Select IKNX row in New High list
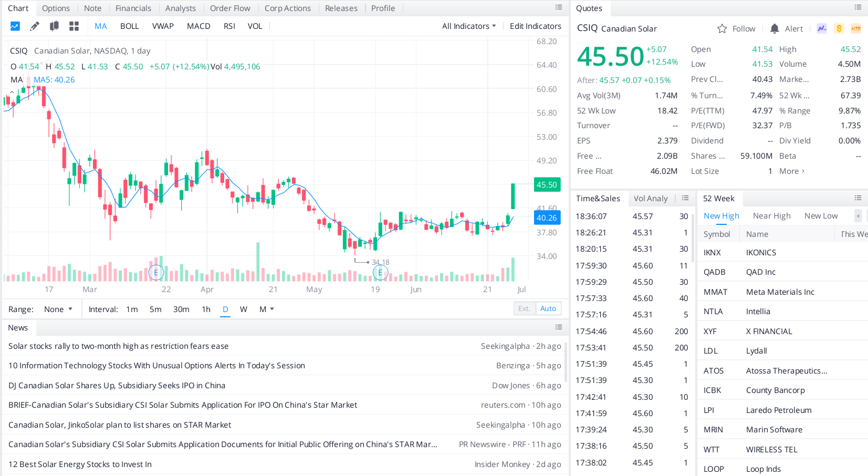Viewport: 868px width, 476px height. (x=782, y=252)
